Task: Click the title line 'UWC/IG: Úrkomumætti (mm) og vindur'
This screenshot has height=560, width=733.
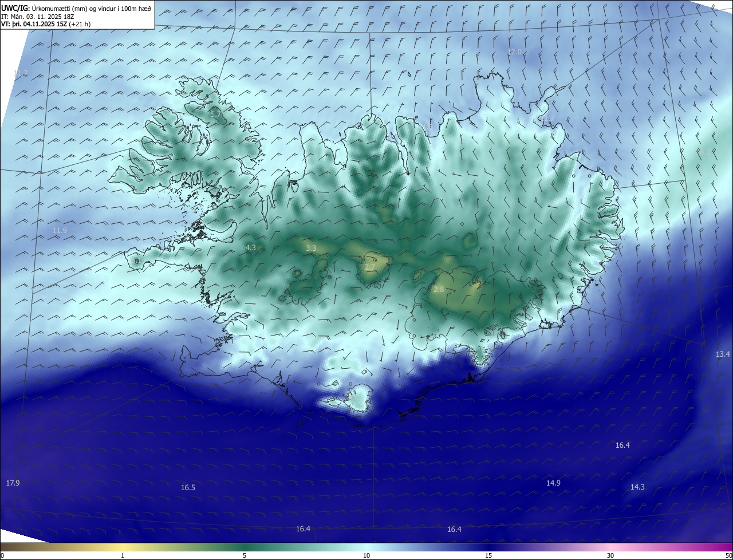Action: pos(76,8)
